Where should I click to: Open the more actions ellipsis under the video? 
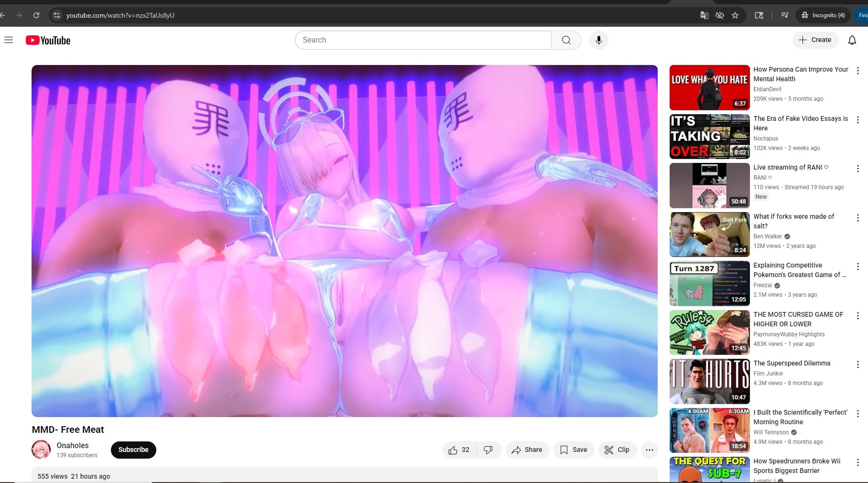[649, 450]
